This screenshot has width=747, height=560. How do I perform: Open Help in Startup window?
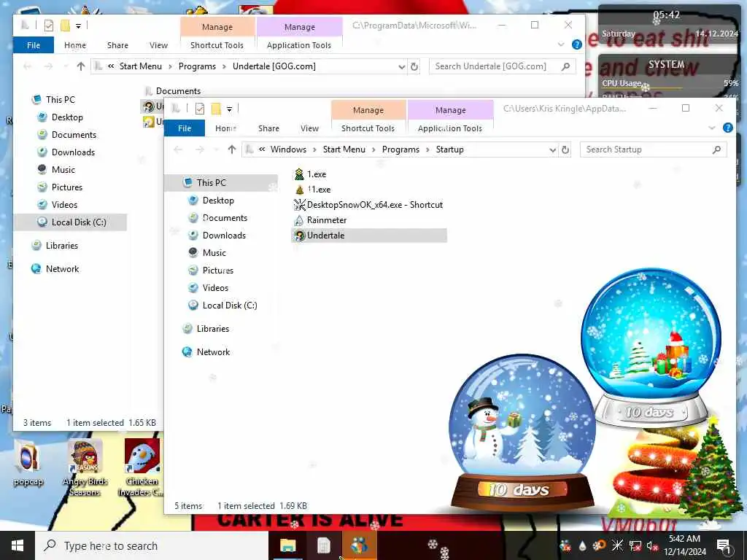727,128
